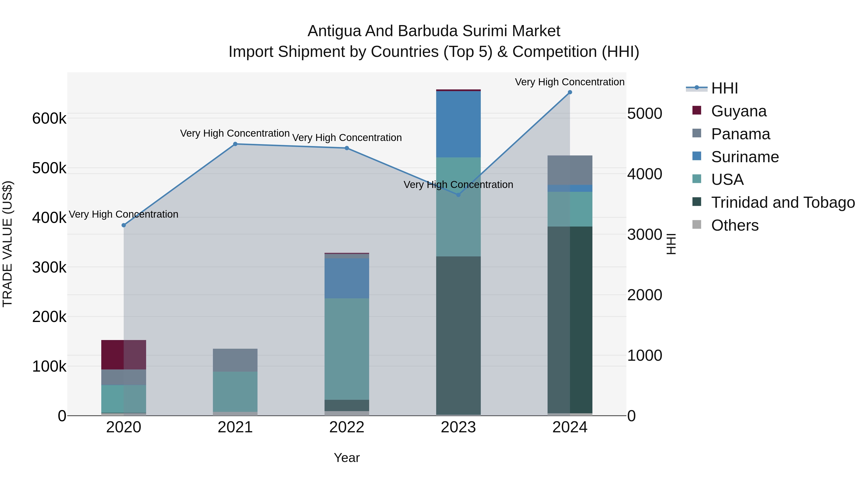The width and height of the screenshot is (868, 488).
Task: Toggle the Panama legend entry
Action: pos(731,134)
